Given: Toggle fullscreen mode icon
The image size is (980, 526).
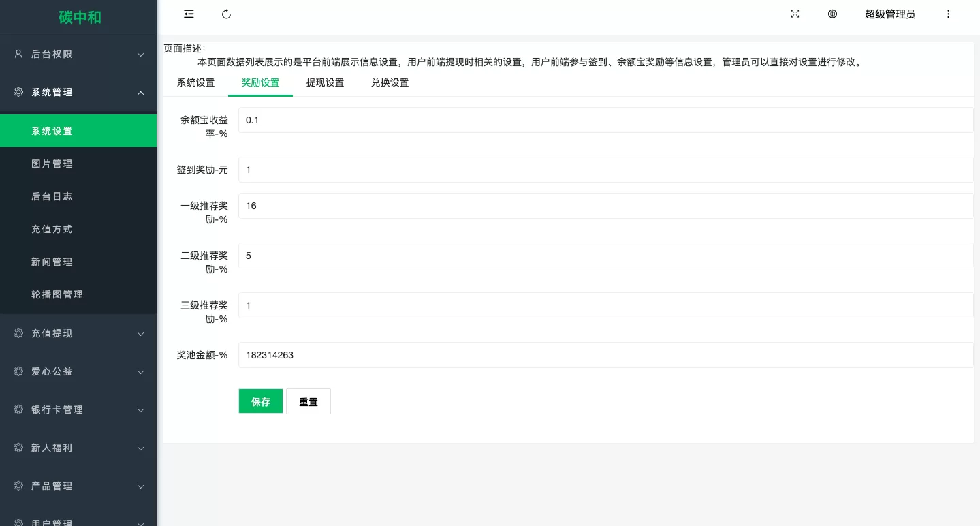Looking at the screenshot, I should (x=795, y=14).
